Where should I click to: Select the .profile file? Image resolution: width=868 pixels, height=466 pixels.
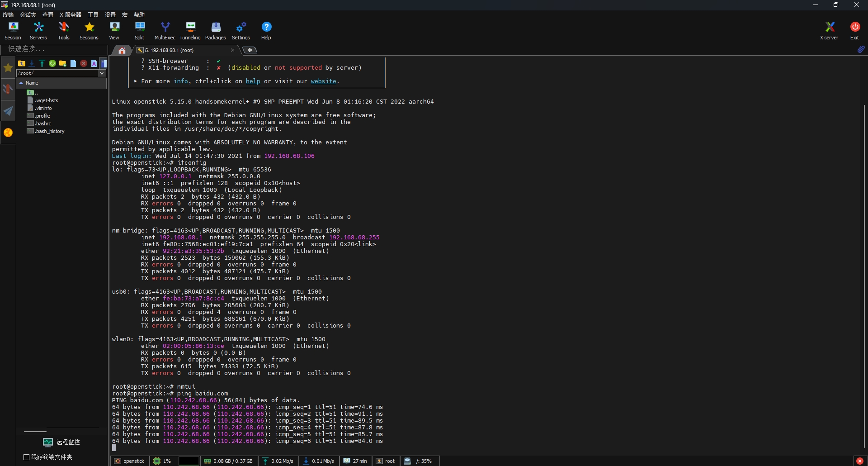tap(39, 116)
